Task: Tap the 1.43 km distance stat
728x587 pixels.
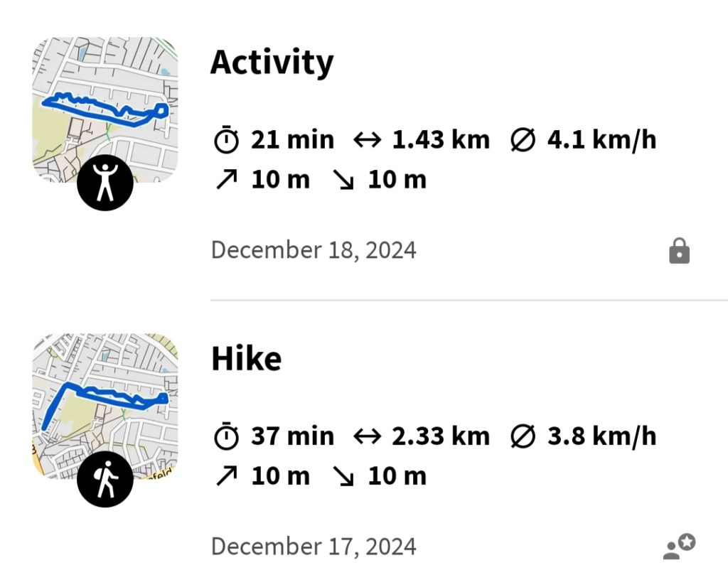Action: tap(441, 140)
